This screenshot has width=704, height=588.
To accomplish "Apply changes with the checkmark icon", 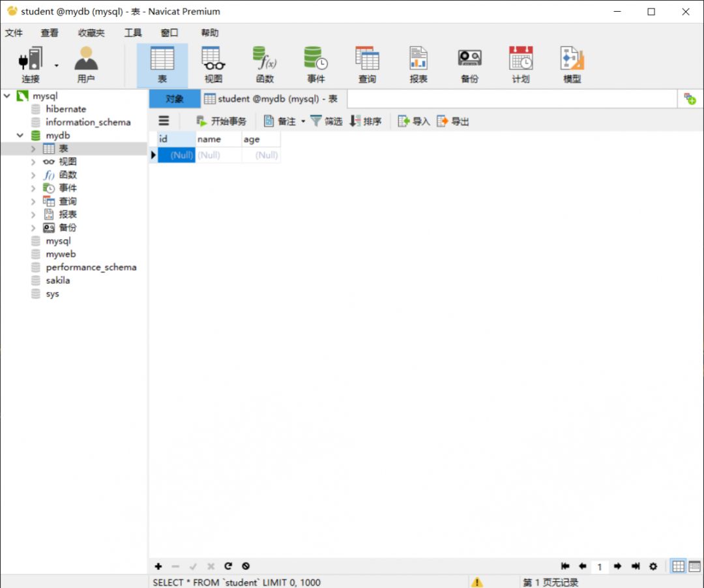I will 193,566.
